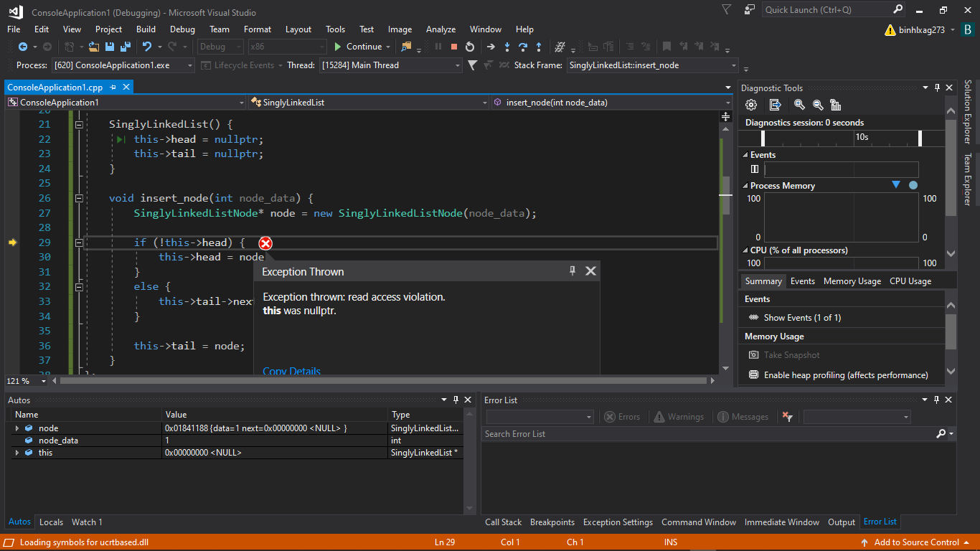
Task: Open the Debug menu
Action: (182, 29)
